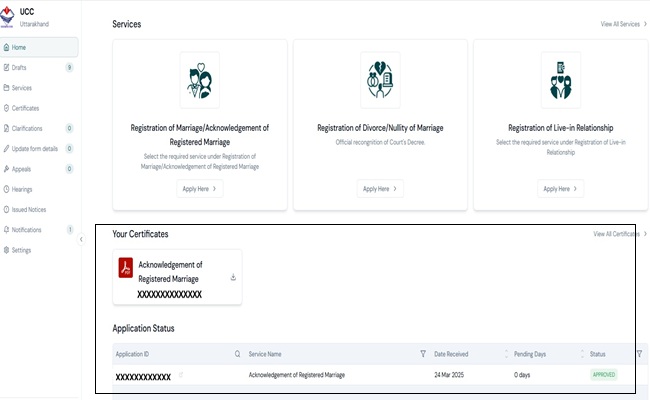Open the Service Name filter icon
The width and height of the screenshot is (650, 400).
click(423, 354)
